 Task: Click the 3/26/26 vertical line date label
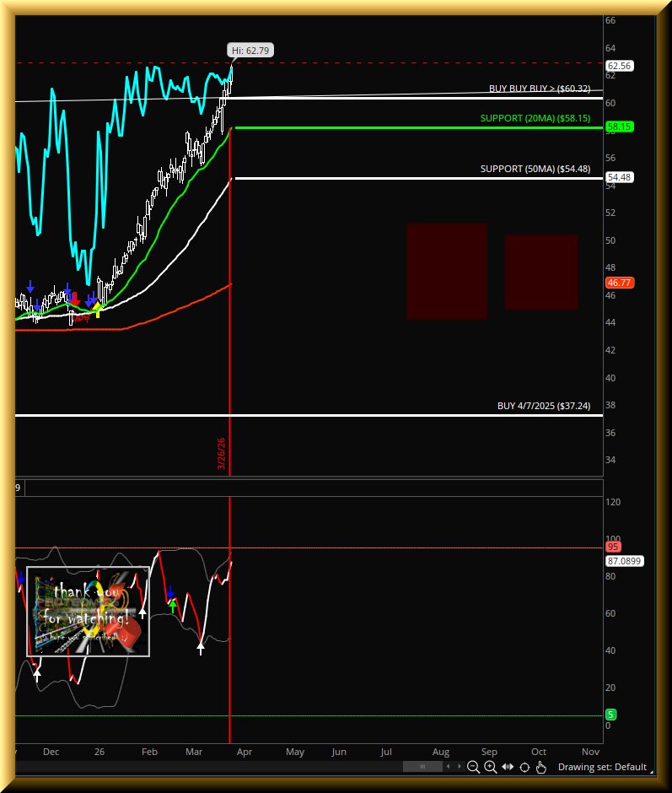222,454
